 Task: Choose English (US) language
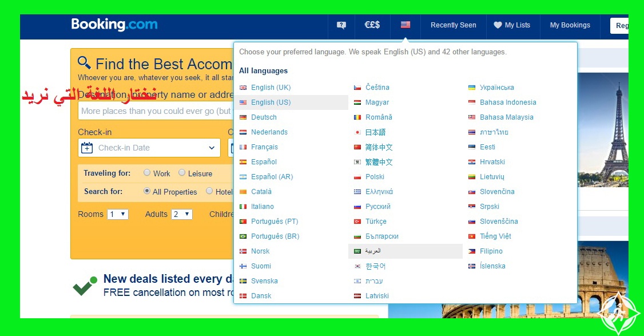coord(271,102)
